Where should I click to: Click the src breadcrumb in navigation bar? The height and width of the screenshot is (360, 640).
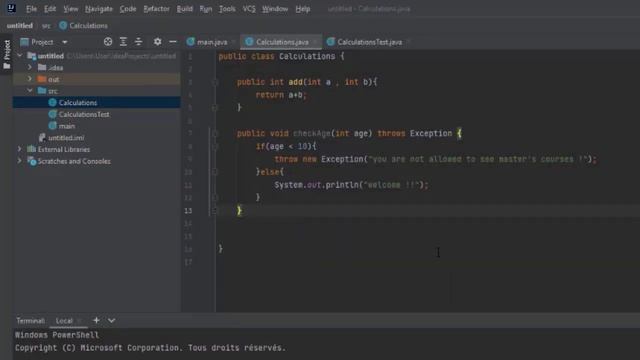pos(46,26)
